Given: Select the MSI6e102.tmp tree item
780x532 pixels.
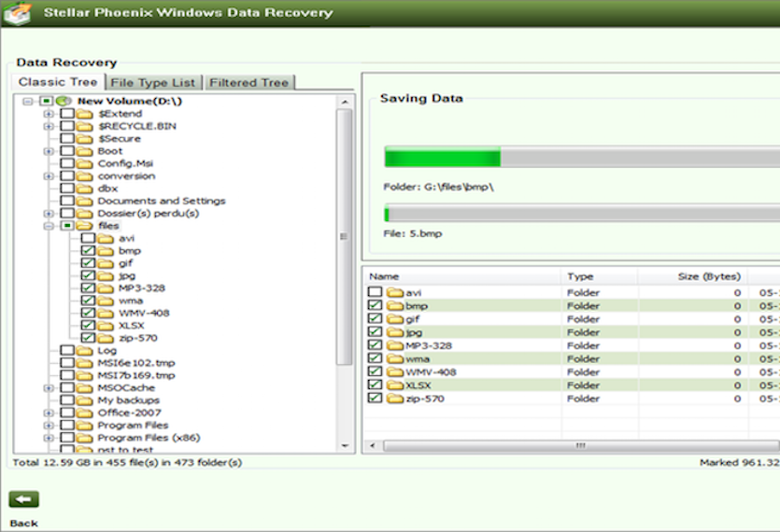Looking at the screenshot, I should pos(135,363).
